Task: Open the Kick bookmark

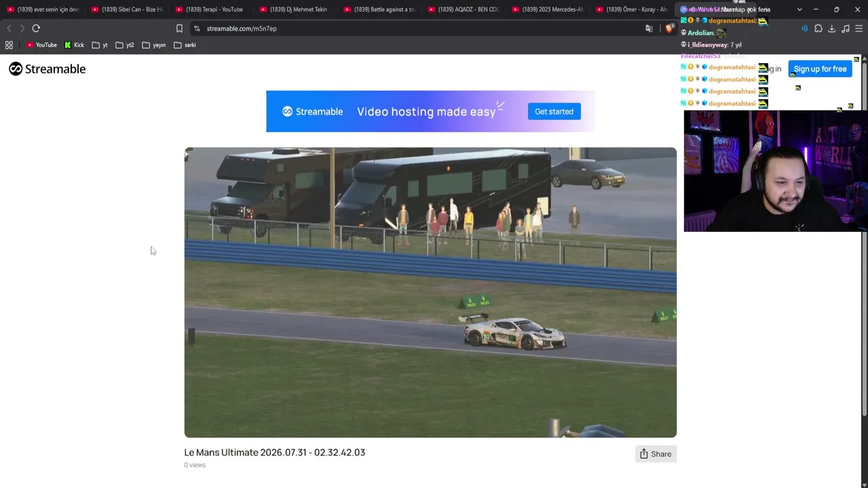Action: point(75,45)
